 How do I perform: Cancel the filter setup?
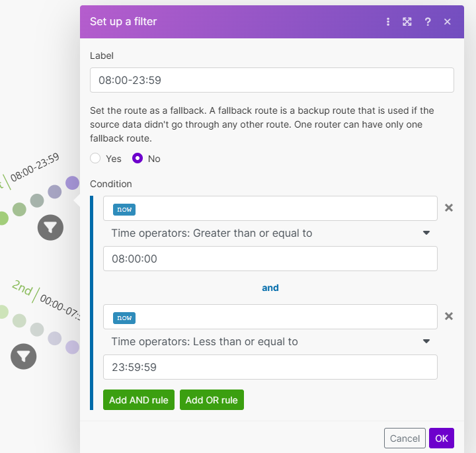point(405,438)
